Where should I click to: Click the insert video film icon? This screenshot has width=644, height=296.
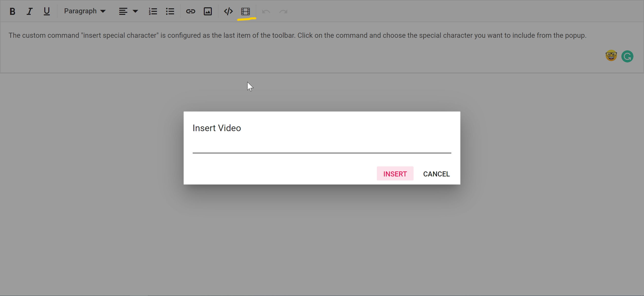click(246, 11)
